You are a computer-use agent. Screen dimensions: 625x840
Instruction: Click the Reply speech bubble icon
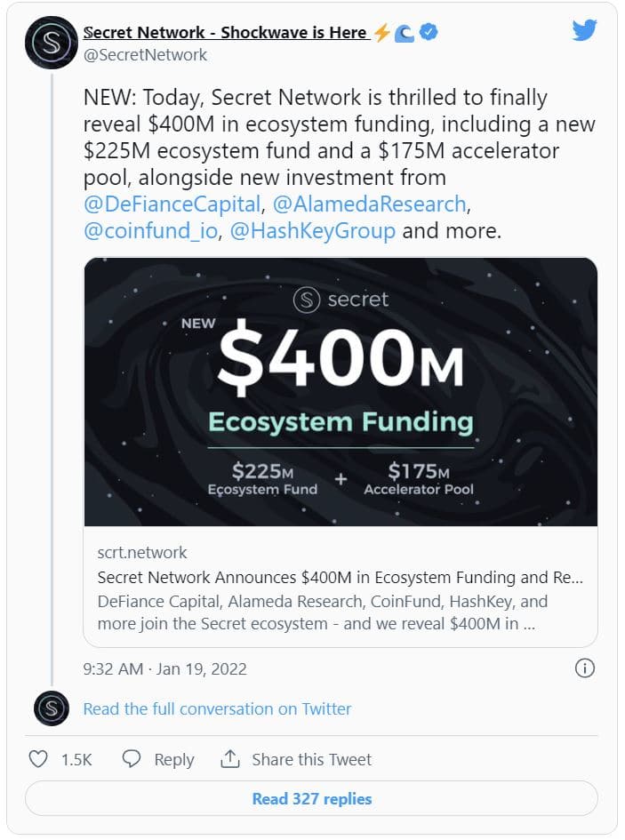[x=132, y=759]
